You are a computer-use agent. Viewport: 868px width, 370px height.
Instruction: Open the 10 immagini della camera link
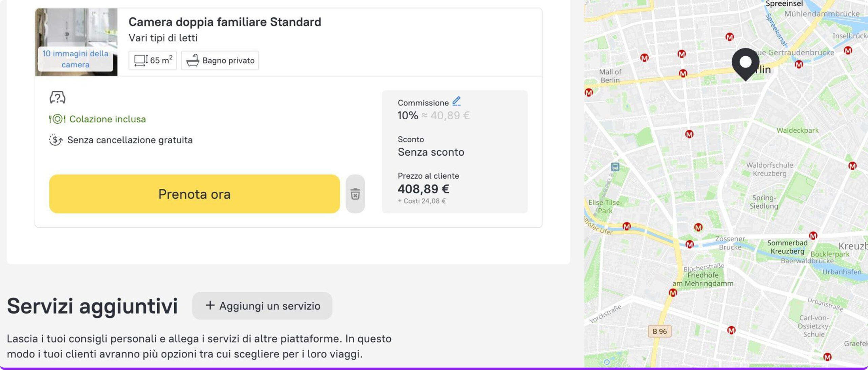tap(75, 59)
